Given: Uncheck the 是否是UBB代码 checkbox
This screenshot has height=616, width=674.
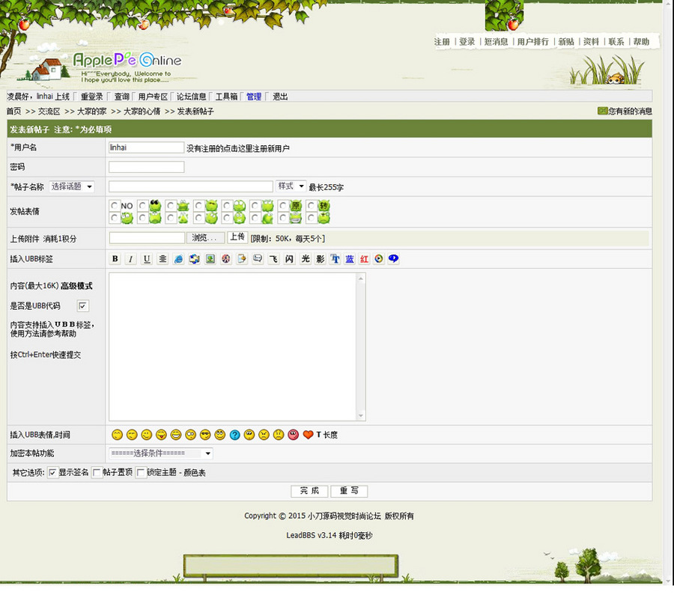Looking at the screenshot, I should [82, 305].
